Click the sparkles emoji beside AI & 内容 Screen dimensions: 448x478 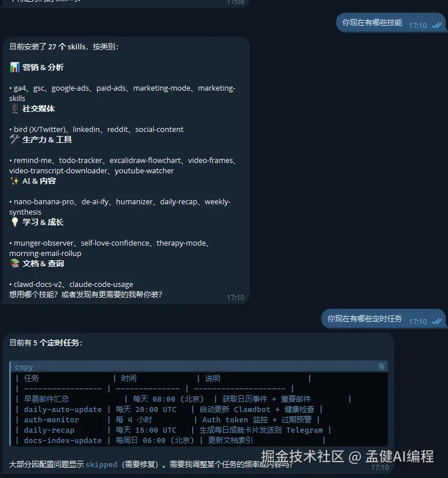tap(15, 181)
